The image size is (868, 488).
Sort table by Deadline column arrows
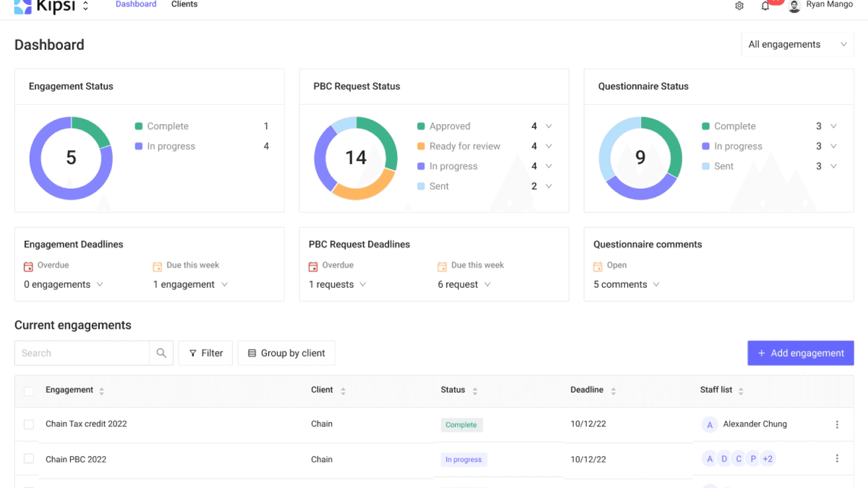point(613,391)
